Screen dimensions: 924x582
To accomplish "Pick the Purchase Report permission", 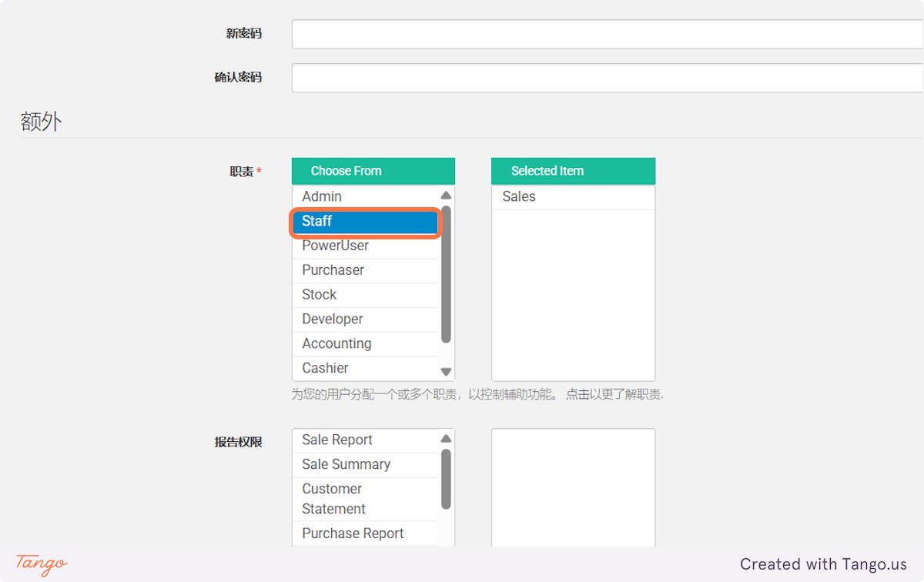I will 365,533.
